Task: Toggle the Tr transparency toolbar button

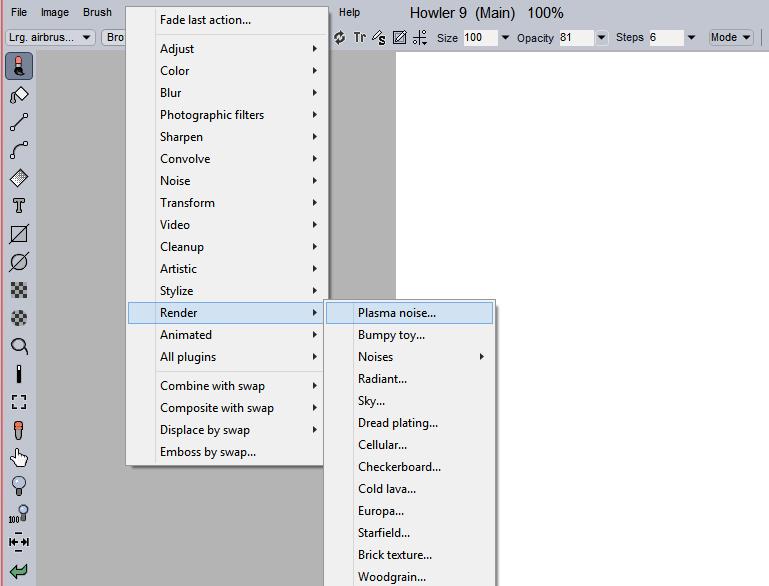Action: (x=359, y=38)
